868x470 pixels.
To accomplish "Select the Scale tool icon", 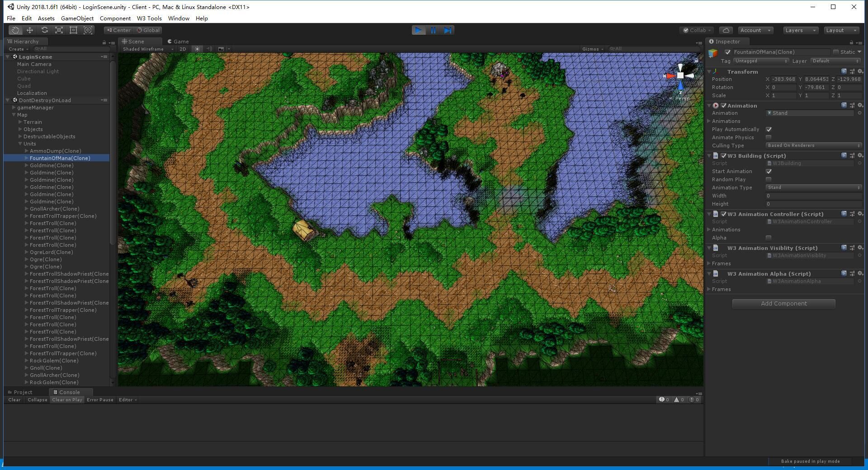I will [x=59, y=30].
